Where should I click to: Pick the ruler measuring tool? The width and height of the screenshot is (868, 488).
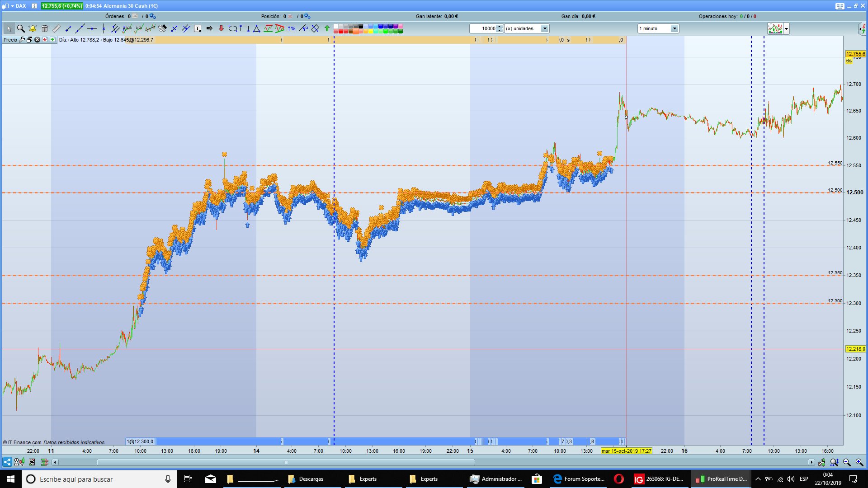(57, 28)
